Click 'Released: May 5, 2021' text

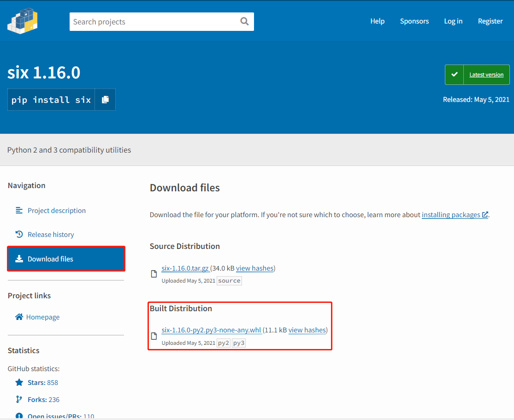point(476,100)
